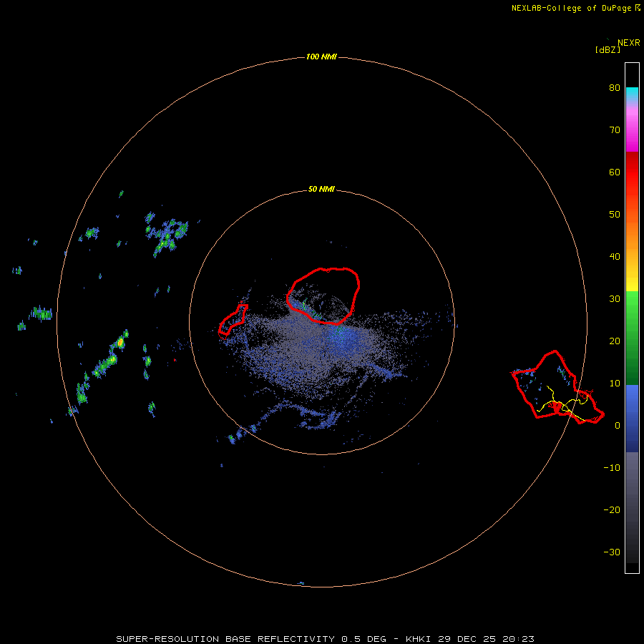
Task: Click the -30 dBZ scale value
Action: [612, 552]
